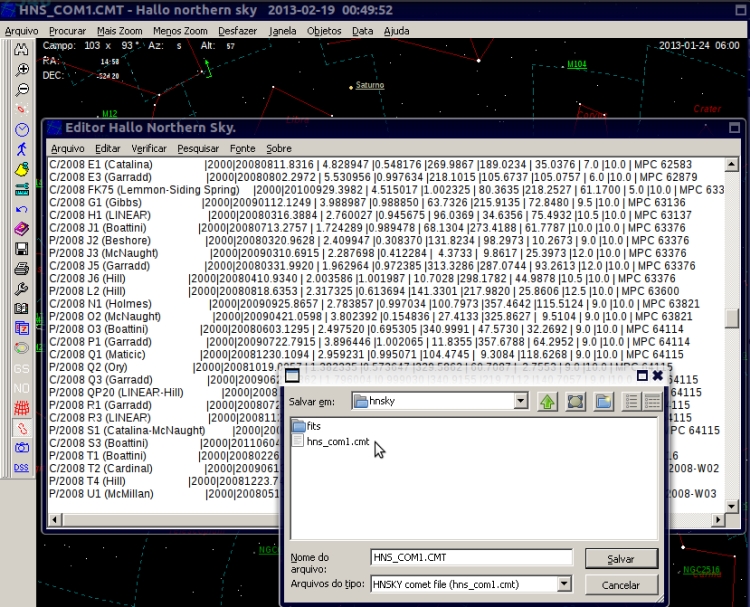Open the blue calendar windows icon
Image resolution: width=750 pixels, height=607 pixels.
point(22,329)
